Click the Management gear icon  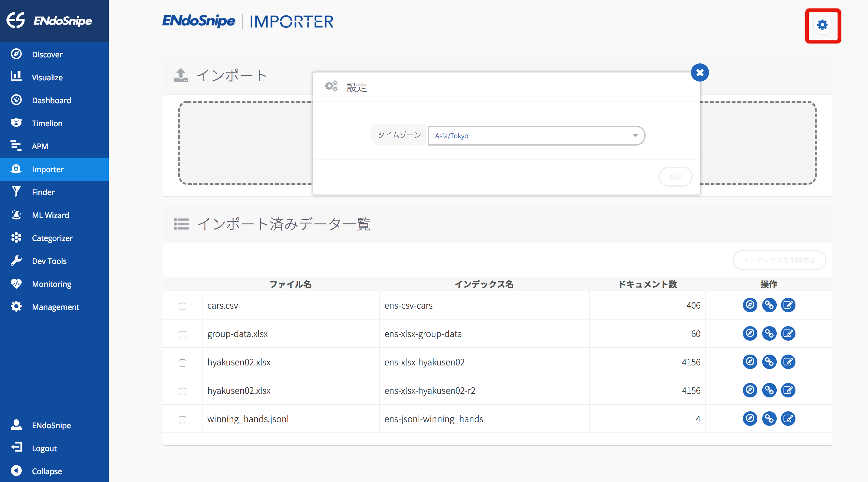coord(16,307)
